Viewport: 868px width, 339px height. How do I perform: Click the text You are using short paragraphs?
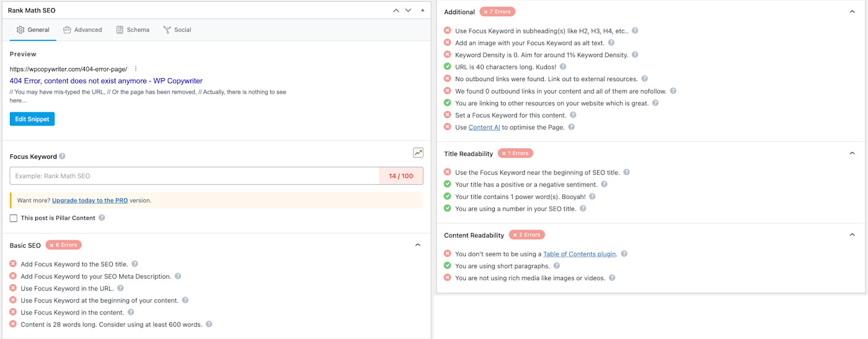502,266
